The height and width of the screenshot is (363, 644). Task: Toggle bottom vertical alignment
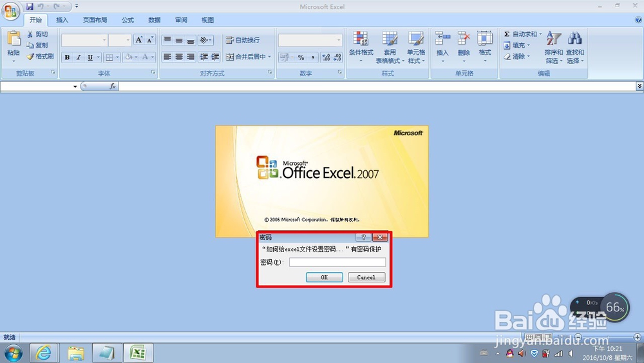191,40
